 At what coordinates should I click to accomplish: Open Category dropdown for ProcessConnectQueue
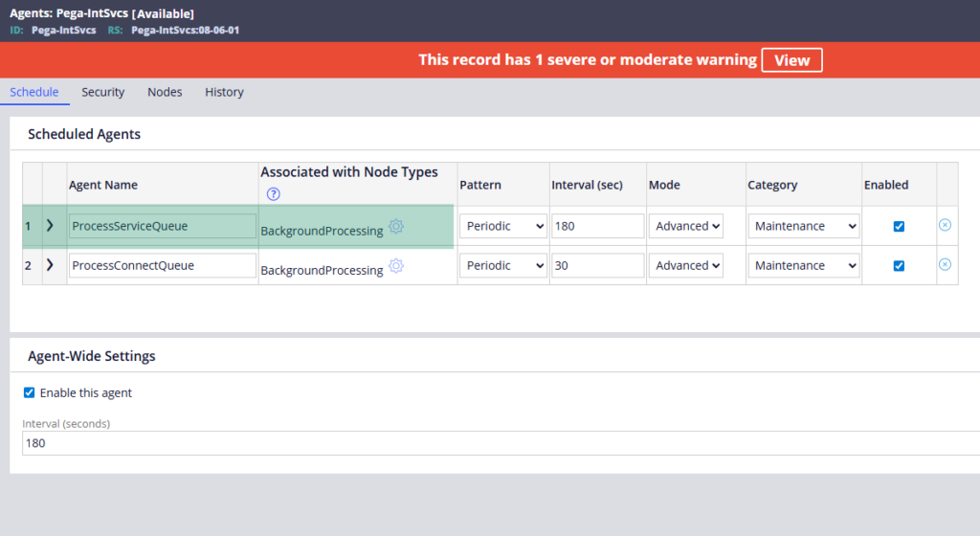(804, 265)
